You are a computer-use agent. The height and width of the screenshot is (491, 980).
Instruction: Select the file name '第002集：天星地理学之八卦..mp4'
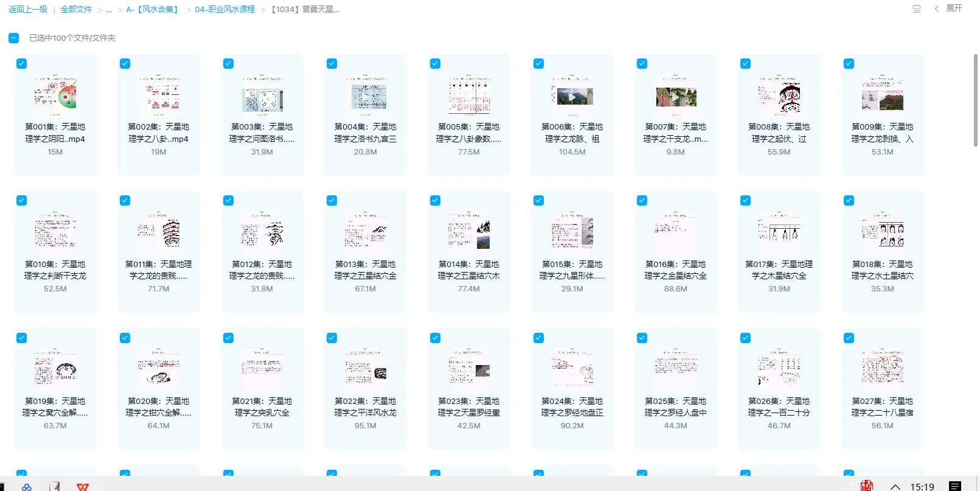click(x=159, y=133)
